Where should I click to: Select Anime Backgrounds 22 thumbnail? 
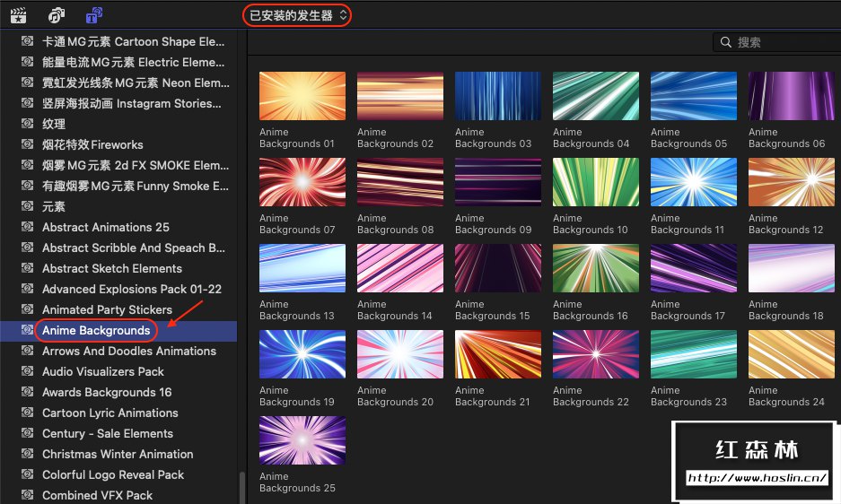tap(596, 354)
